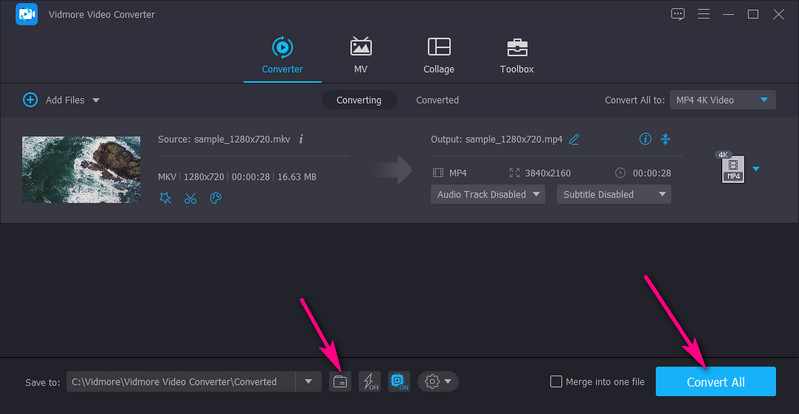
Task: Toggle the lightning hardware acceleration button
Action: point(369,381)
